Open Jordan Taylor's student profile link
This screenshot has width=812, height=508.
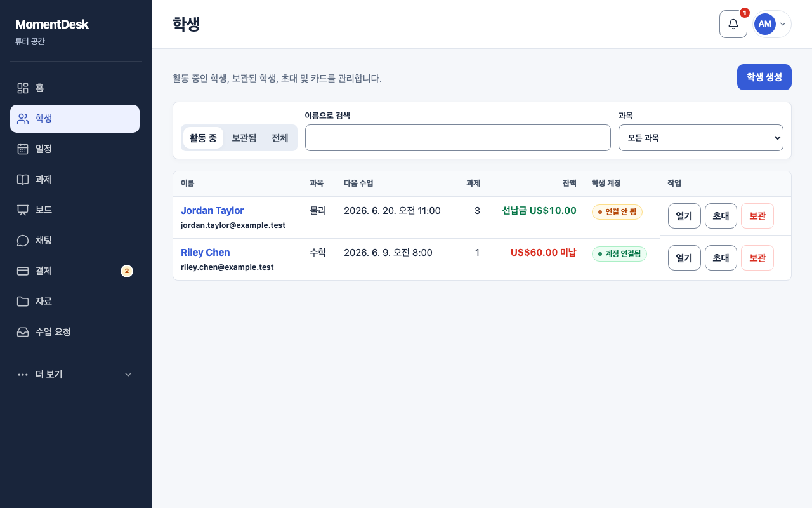(213, 211)
